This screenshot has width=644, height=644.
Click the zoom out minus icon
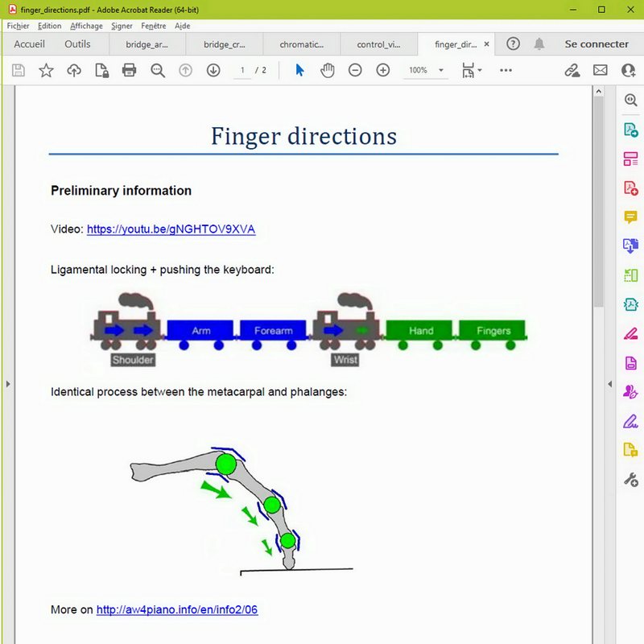(355, 71)
